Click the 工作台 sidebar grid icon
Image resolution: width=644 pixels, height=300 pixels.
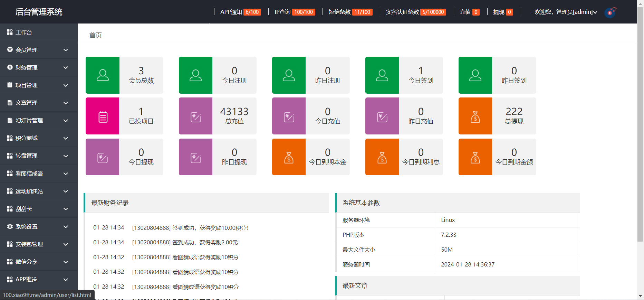point(10,32)
